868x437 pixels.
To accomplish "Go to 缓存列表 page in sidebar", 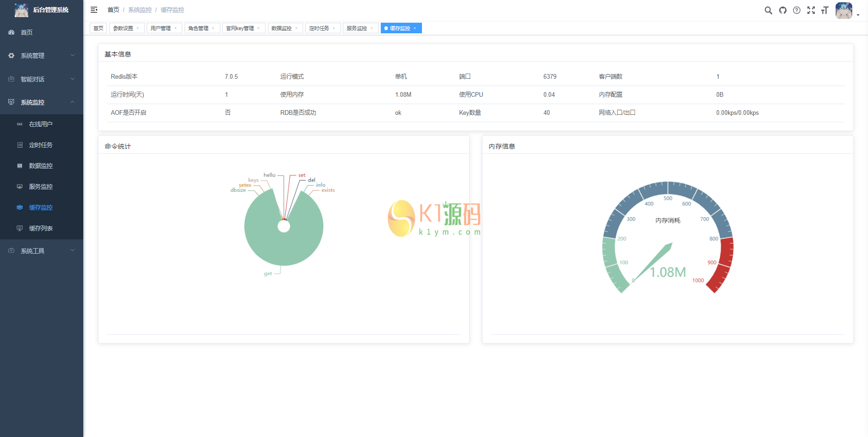I will tap(41, 228).
